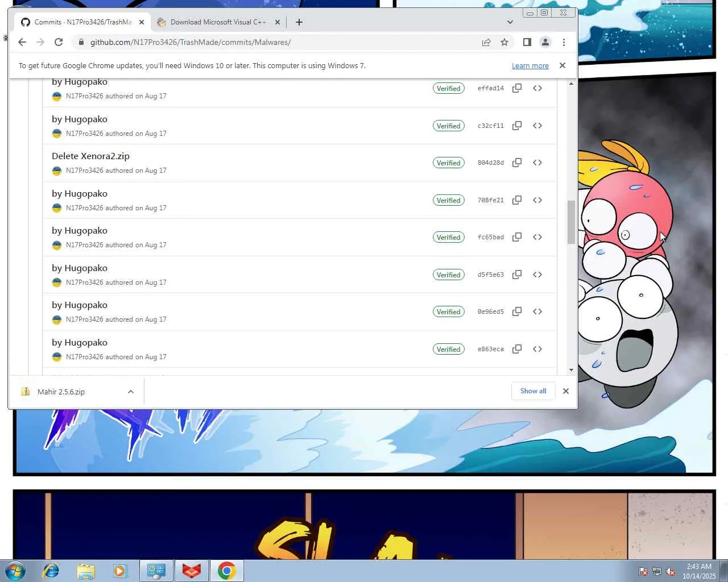The width and height of the screenshot is (728, 582).
Task: Click the vertical scrollbar thumb
Action: (x=572, y=222)
